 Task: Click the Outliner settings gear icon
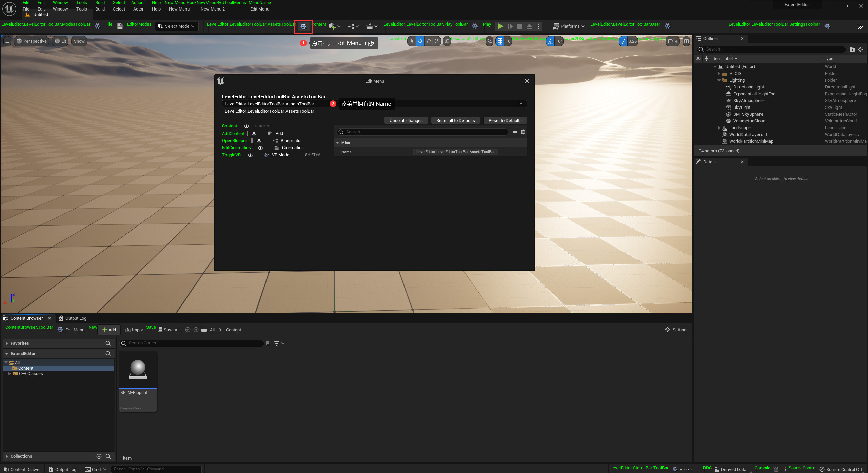tap(861, 50)
